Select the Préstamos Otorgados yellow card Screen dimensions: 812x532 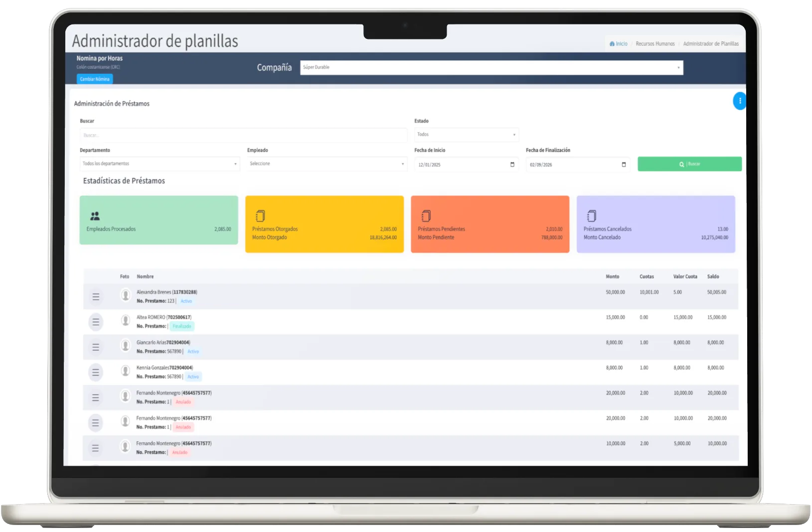click(324, 224)
